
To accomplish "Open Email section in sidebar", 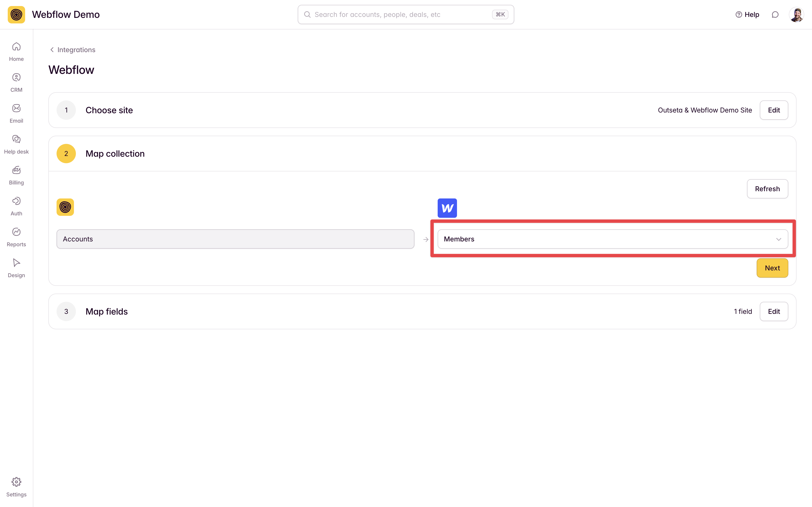I will point(16,113).
